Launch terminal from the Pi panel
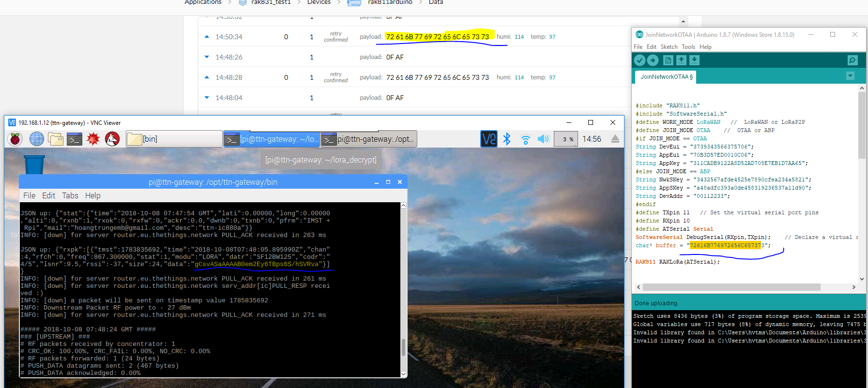Viewport: 868px width, 388px height. point(74,139)
